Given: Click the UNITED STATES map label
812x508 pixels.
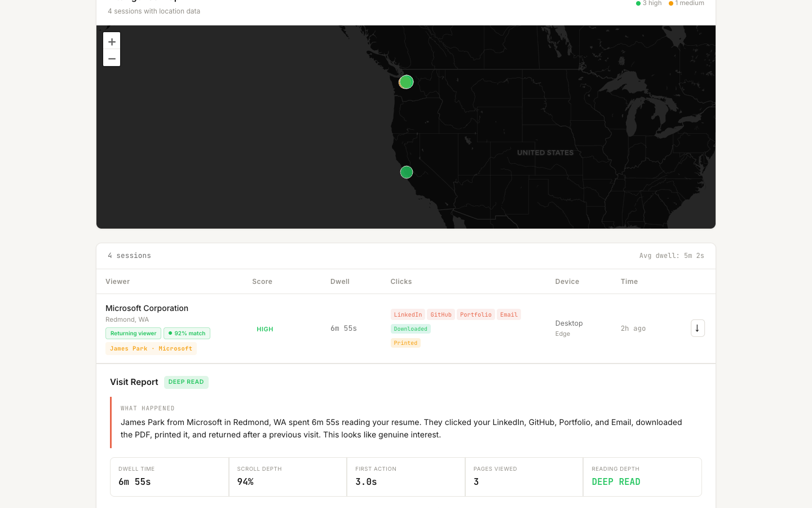Looking at the screenshot, I should 545,152.
